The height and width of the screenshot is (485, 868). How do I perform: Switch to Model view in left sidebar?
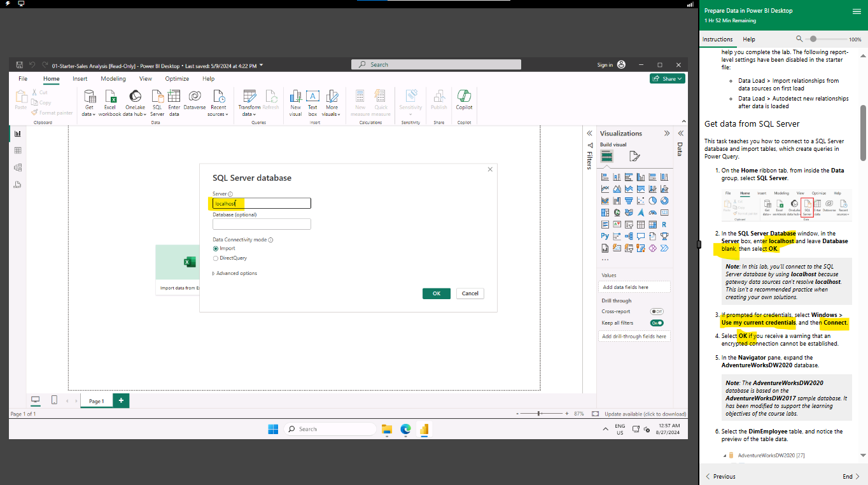[18, 167]
